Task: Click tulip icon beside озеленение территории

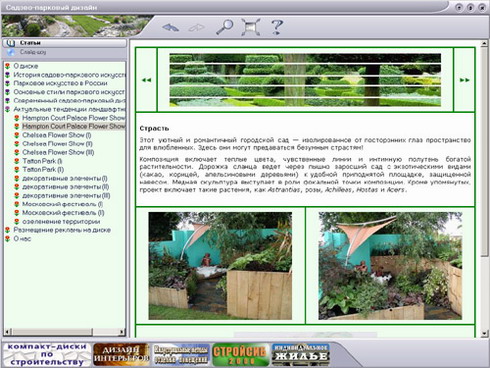Action: [17, 221]
